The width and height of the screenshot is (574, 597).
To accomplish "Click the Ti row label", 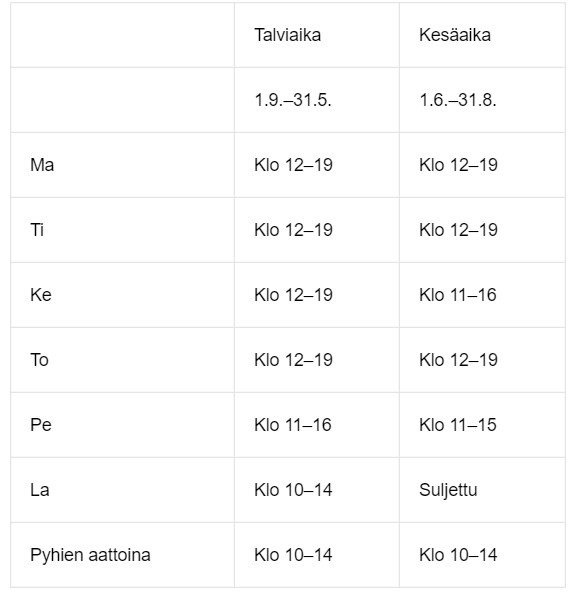I will (37, 230).
